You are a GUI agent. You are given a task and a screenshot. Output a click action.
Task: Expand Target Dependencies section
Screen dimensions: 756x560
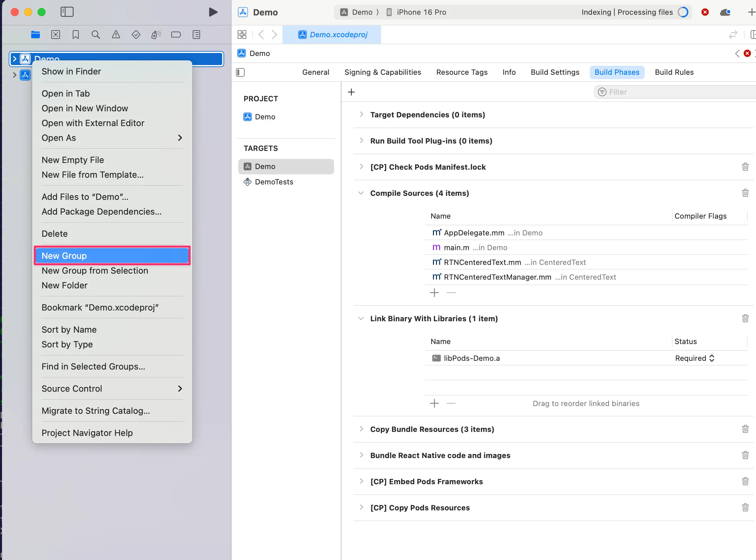[361, 115]
